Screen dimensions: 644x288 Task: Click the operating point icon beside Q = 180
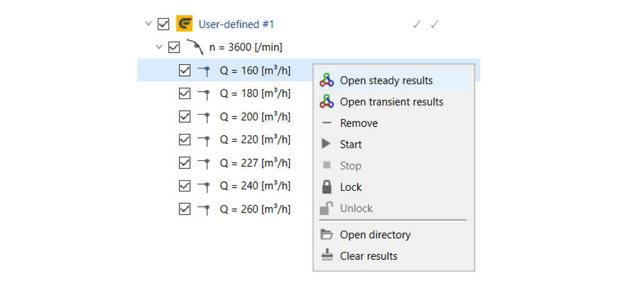click(204, 94)
